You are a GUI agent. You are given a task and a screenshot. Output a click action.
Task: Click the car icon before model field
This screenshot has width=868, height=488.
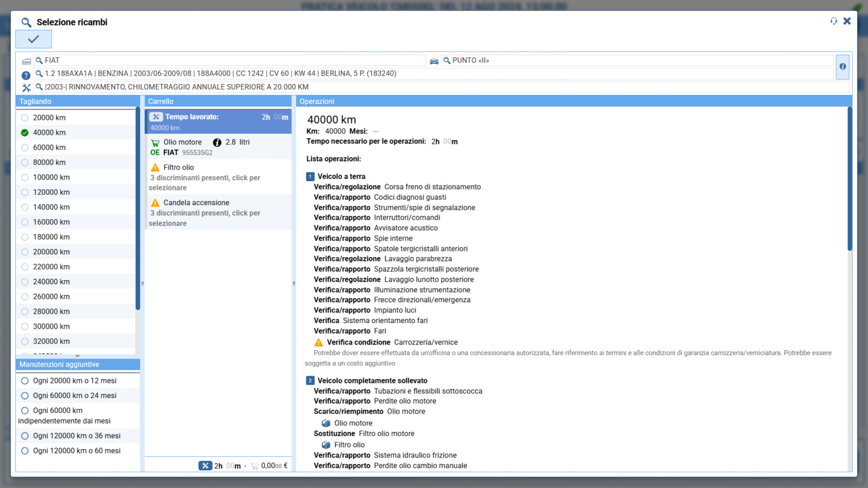pos(434,61)
